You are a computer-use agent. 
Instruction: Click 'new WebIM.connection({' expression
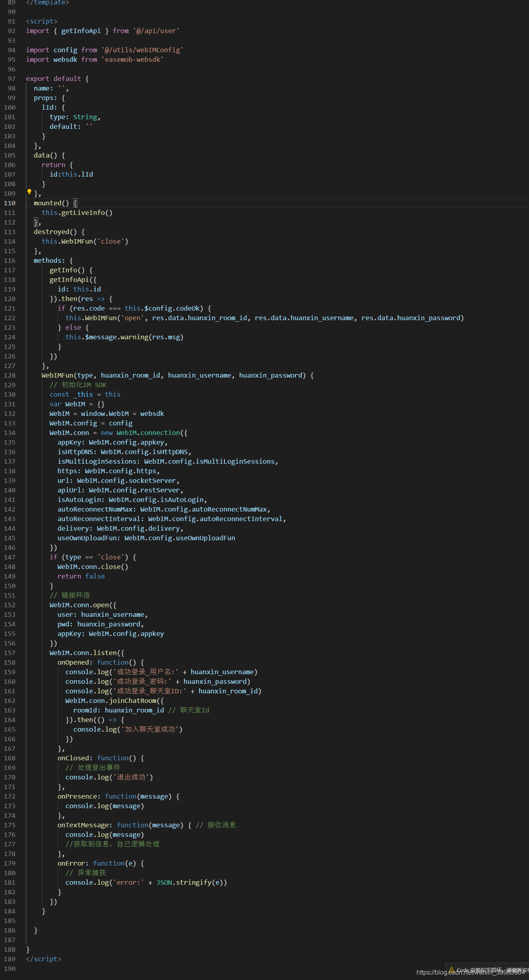(x=144, y=433)
